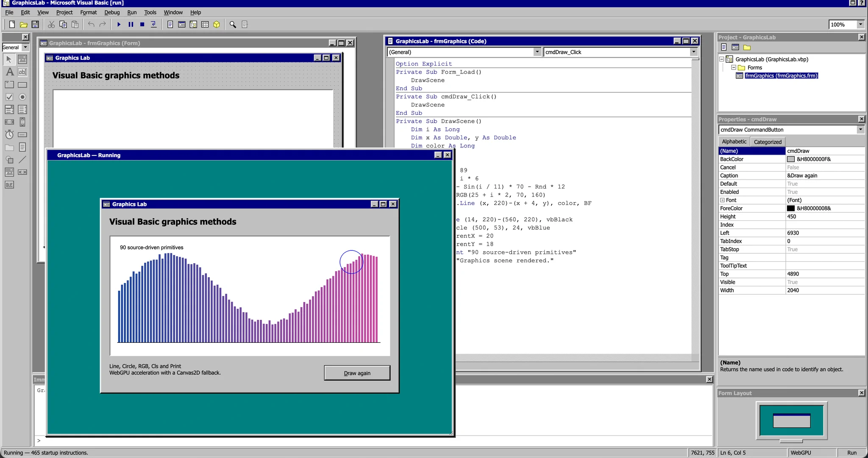868x458 pixels.
Task: Select frmGraphics (frmGraphics.frm) in Project tree
Action: tap(781, 76)
